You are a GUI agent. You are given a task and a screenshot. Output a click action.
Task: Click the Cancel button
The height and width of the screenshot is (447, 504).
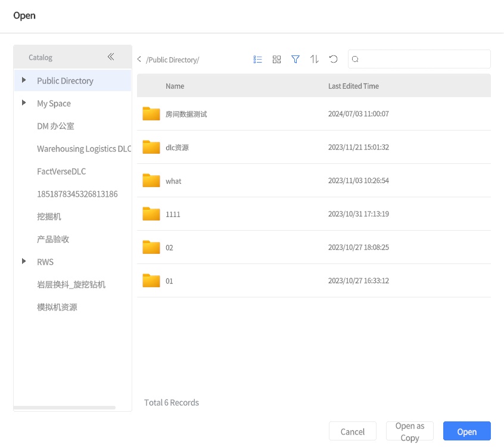point(353,431)
